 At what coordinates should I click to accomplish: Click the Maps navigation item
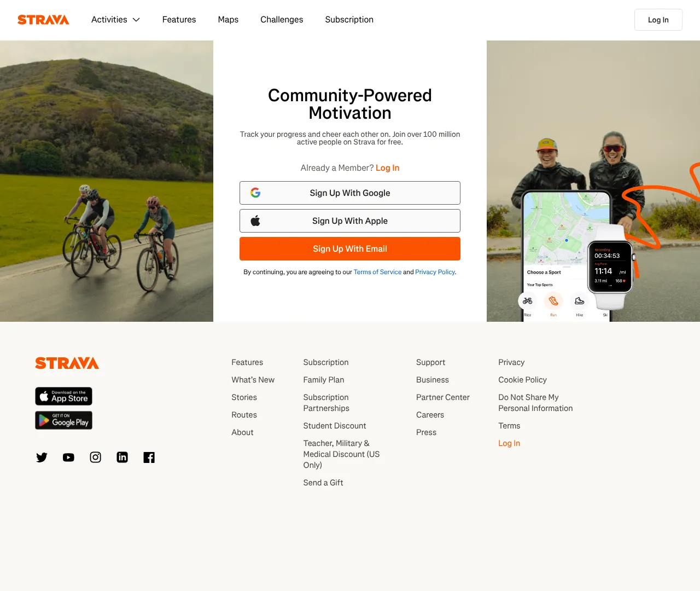(x=228, y=20)
